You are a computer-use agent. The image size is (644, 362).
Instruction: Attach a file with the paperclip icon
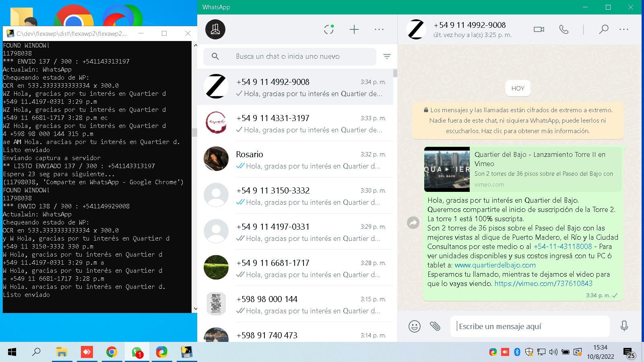tap(435, 326)
